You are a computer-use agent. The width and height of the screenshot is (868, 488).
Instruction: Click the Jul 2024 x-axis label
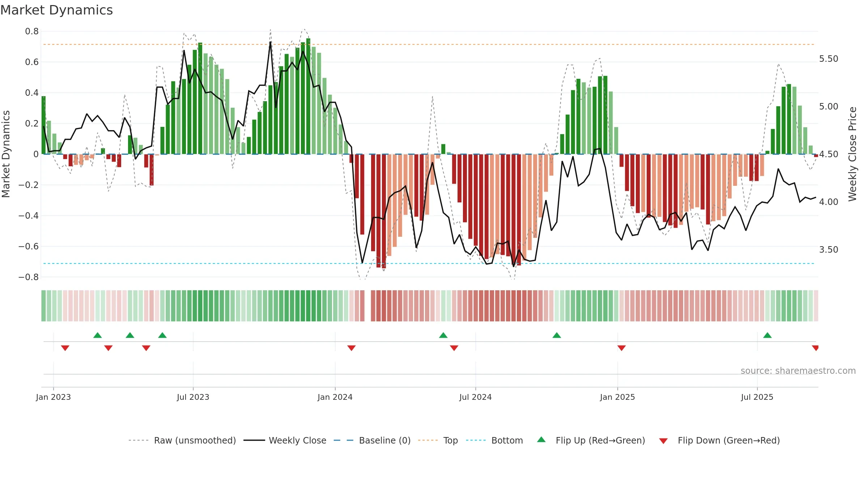[476, 397]
